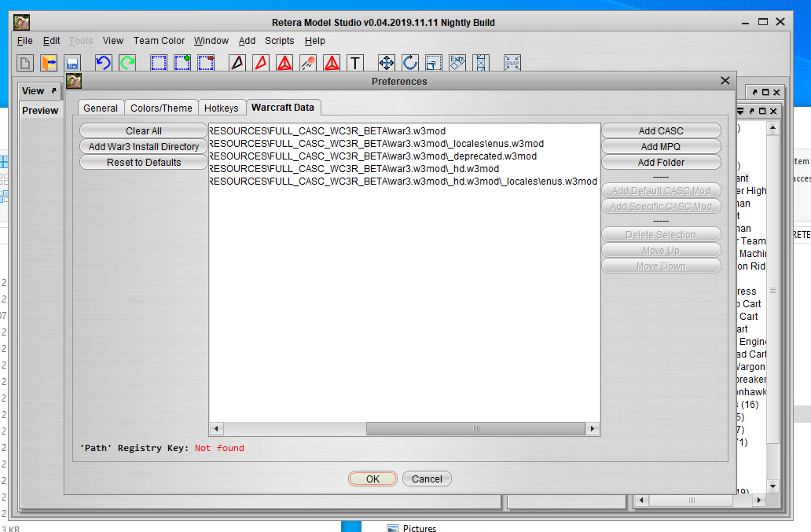Click the Add Folder button

point(661,163)
